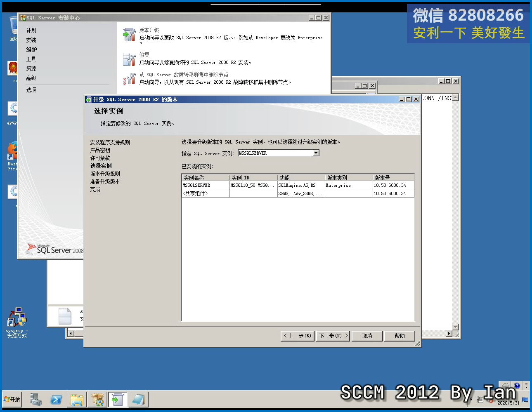Click the network status tray icon
This screenshot has width=532, height=412.
tap(480, 399)
